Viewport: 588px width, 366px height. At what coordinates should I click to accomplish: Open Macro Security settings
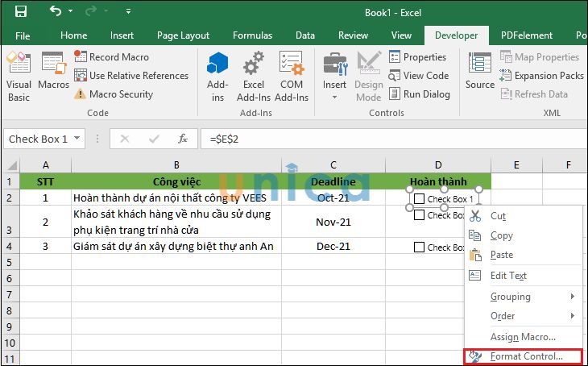pos(114,94)
